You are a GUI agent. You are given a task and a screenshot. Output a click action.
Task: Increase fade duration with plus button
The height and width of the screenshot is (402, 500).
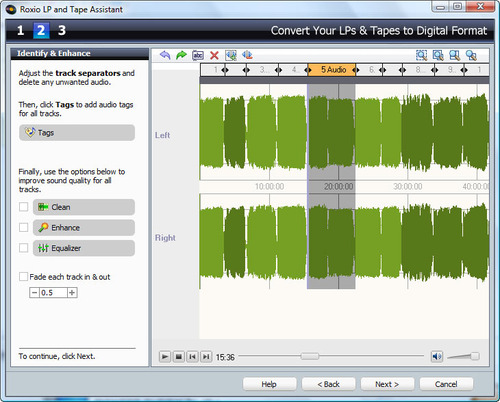[72, 293]
